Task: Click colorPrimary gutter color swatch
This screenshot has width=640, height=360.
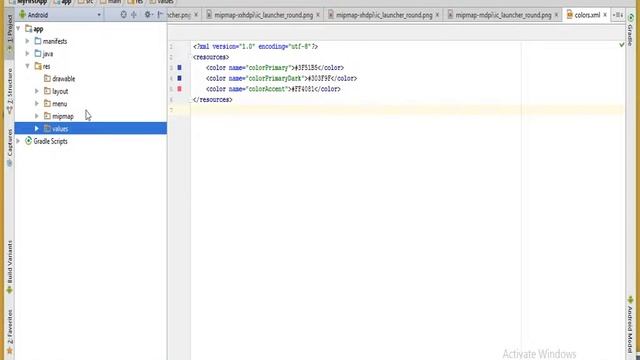Action: click(179, 68)
